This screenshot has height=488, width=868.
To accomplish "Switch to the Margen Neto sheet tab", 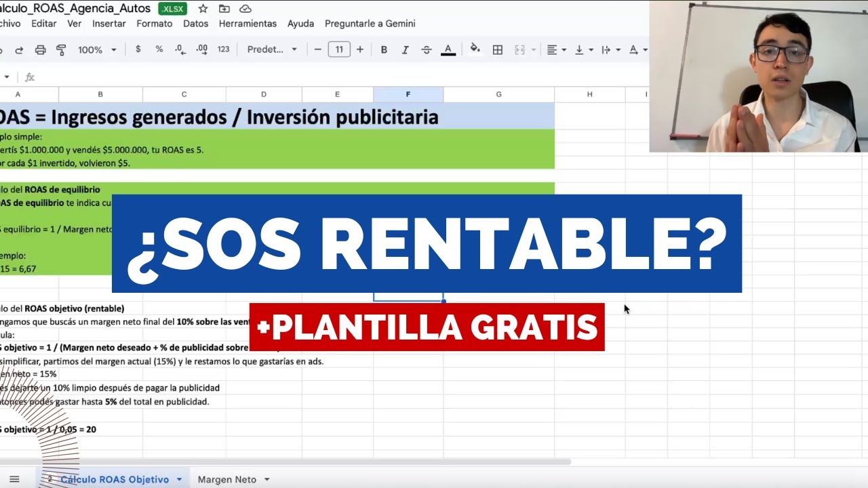I will click(x=227, y=479).
